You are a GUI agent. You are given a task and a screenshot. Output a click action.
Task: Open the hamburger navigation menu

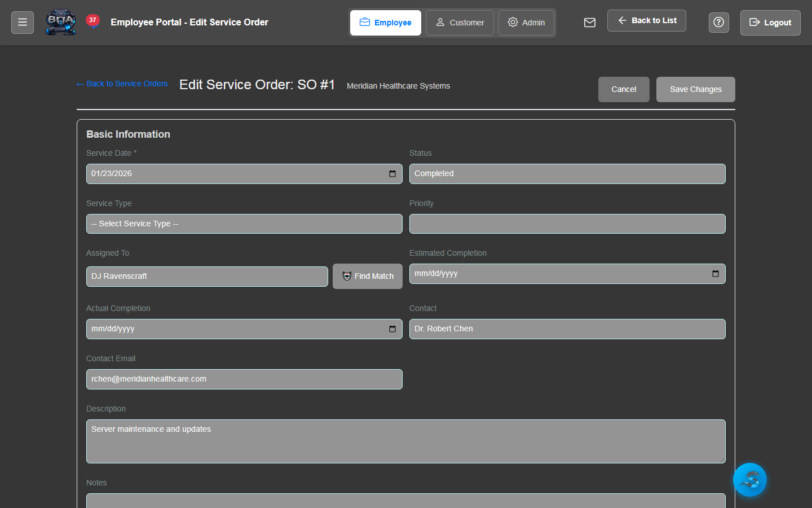pyautogui.click(x=22, y=22)
